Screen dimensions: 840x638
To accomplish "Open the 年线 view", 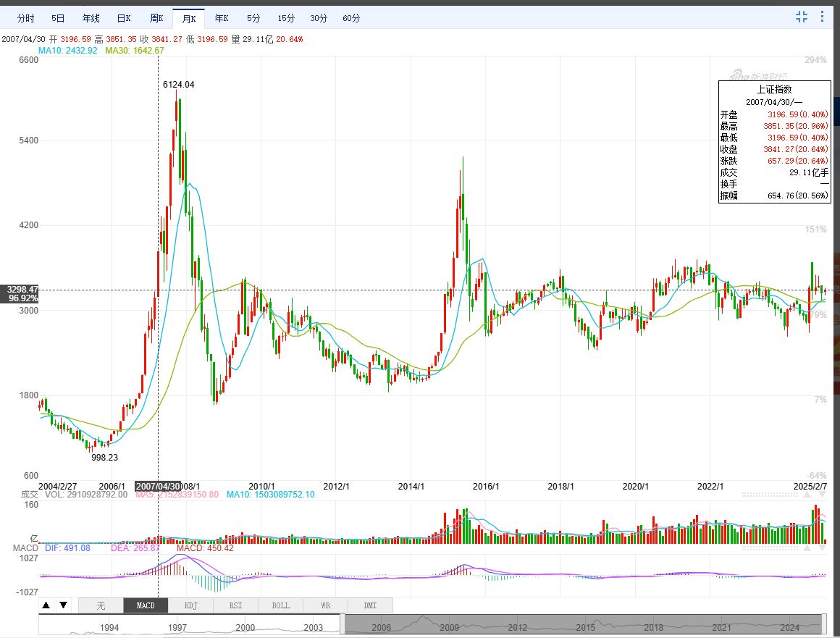I will [x=91, y=18].
